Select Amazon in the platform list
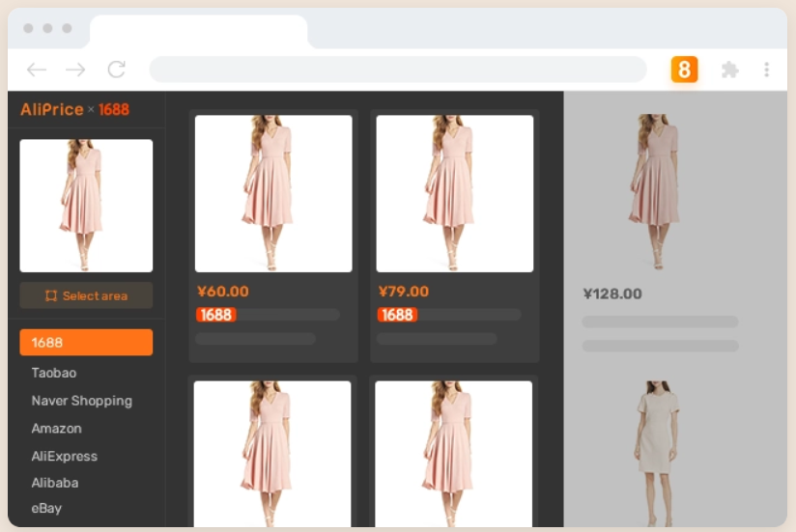Viewport: 796px width, 532px height. pos(56,429)
